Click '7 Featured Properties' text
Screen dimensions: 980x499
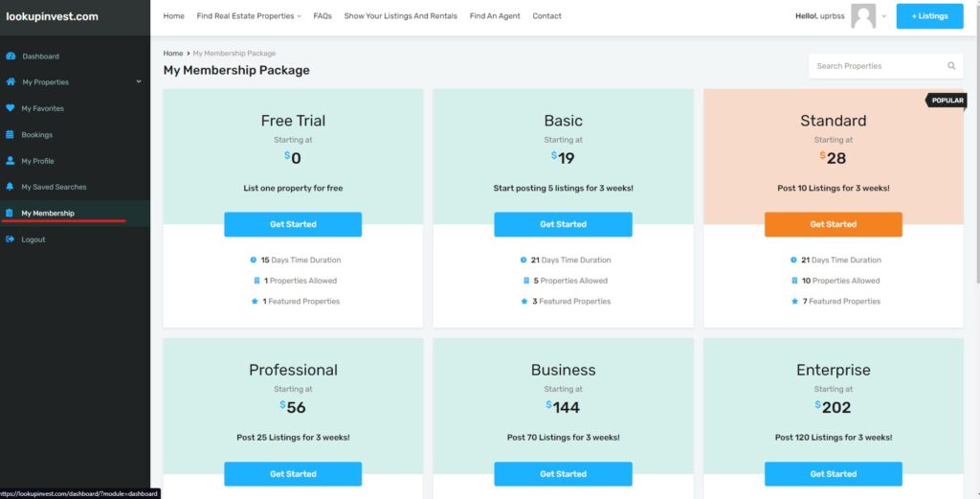pyautogui.click(x=841, y=302)
